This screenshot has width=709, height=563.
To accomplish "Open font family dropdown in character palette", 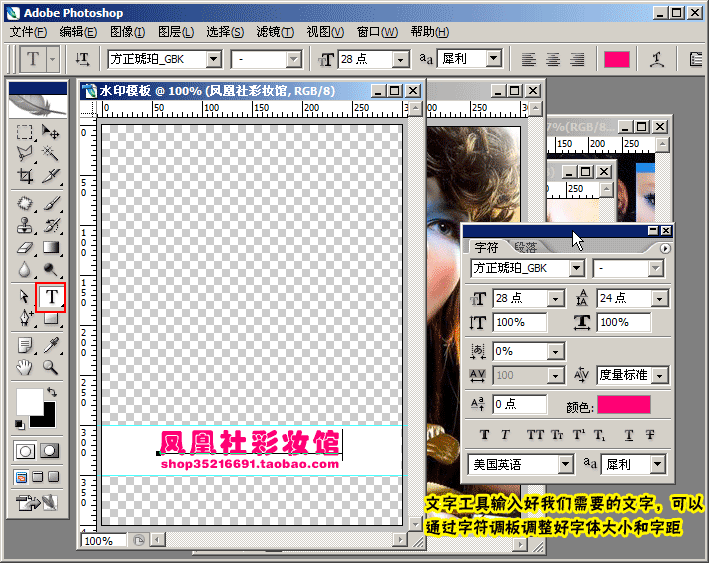I will [x=576, y=268].
